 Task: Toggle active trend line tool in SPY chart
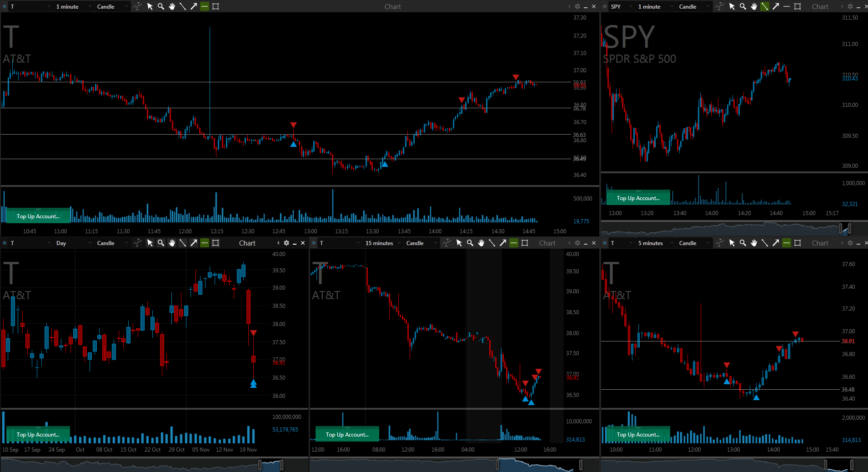(765, 6)
